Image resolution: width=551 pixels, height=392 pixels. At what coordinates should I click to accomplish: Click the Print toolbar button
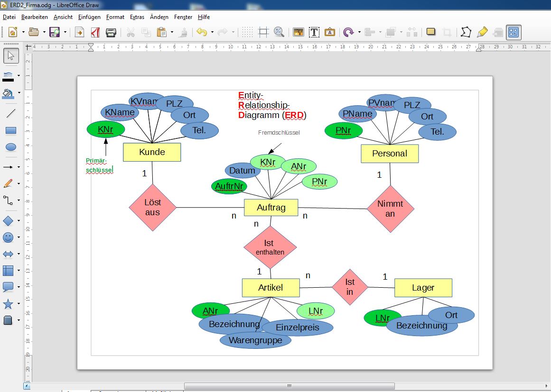(111, 32)
